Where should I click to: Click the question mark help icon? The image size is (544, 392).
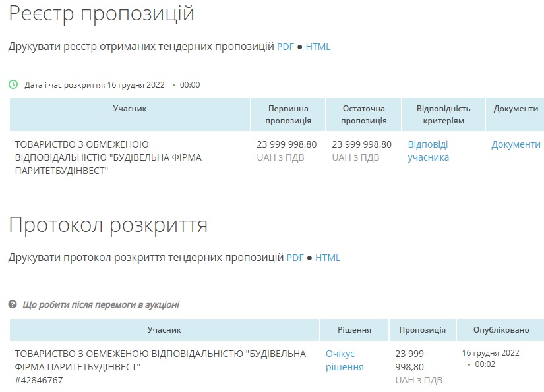click(13, 304)
